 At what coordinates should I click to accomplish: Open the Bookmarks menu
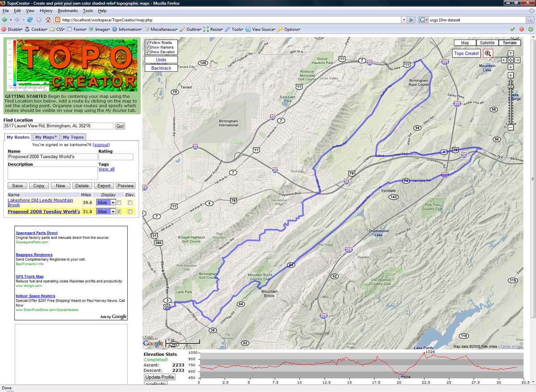(67, 11)
